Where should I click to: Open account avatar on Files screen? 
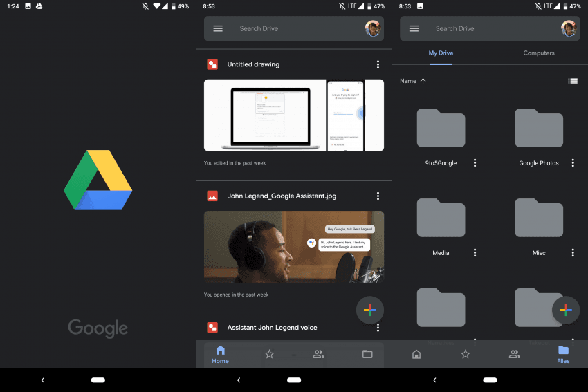tap(569, 28)
